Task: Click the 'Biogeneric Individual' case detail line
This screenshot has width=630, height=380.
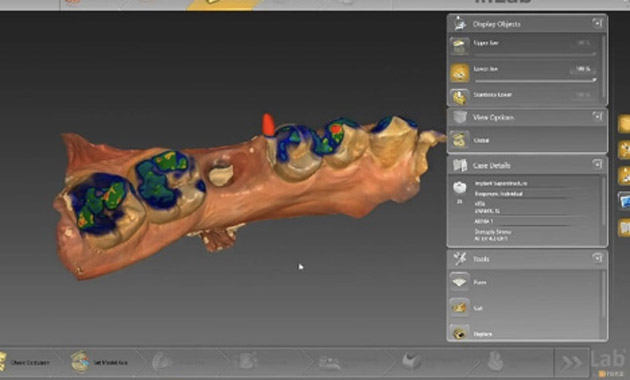Action: click(499, 194)
